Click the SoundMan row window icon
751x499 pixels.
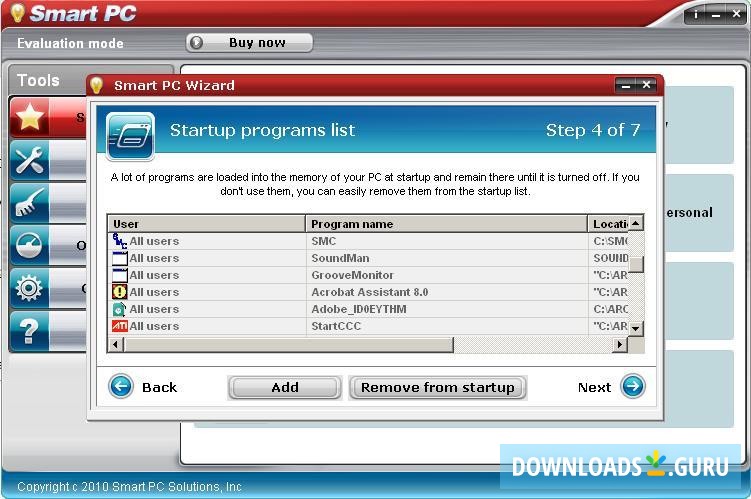tap(119, 258)
